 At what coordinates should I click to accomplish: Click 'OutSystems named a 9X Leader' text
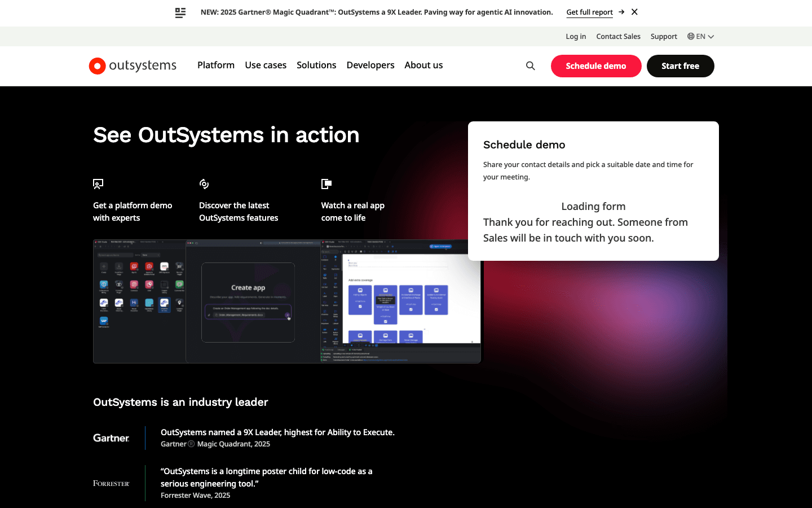tap(277, 432)
